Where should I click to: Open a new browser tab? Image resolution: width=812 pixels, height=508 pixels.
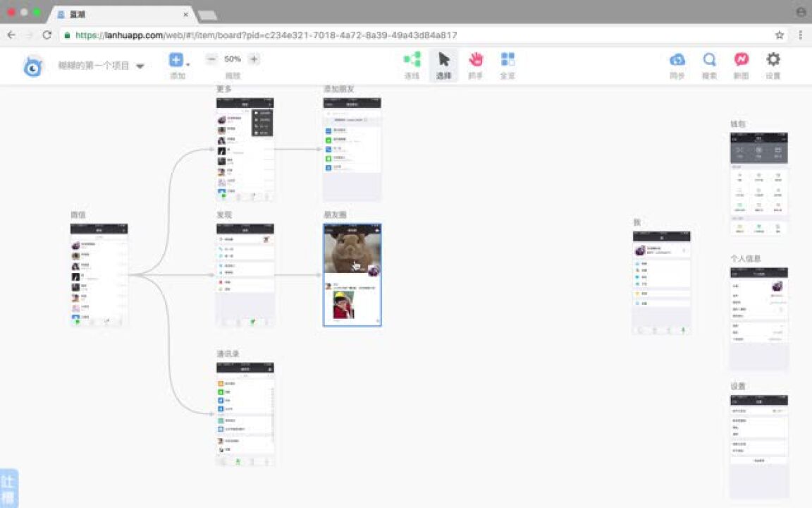(207, 15)
